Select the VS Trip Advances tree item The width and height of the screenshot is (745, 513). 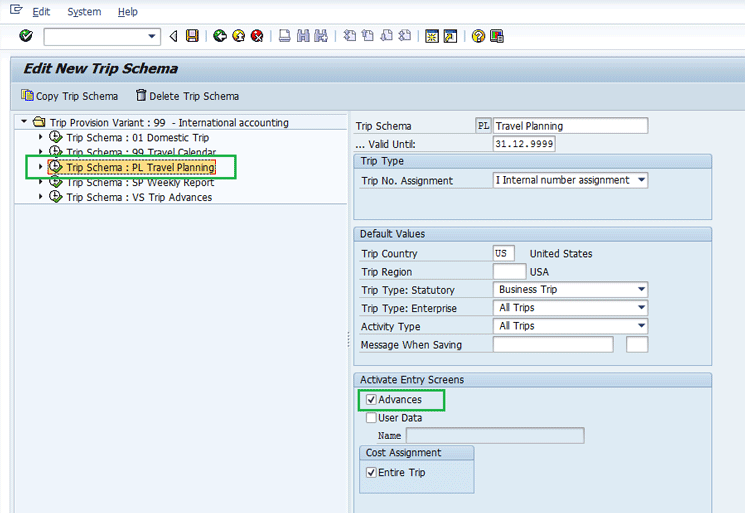(139, 197)
